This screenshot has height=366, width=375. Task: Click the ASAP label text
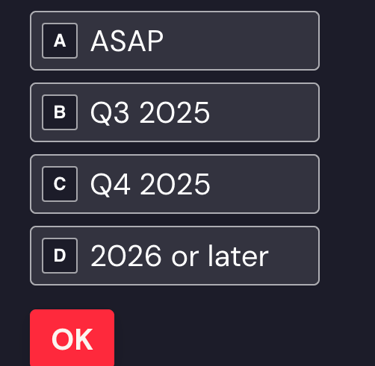tap(127, 41)
